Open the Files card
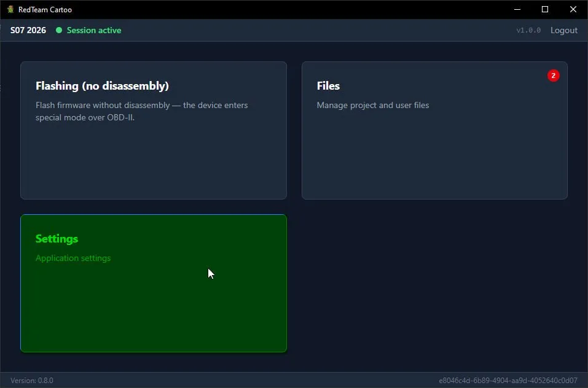 pos(434,130)
